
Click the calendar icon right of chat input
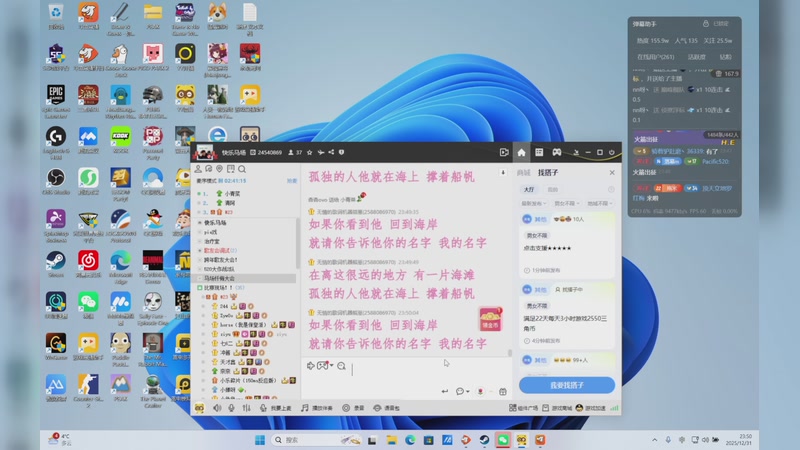coord(503,391)
